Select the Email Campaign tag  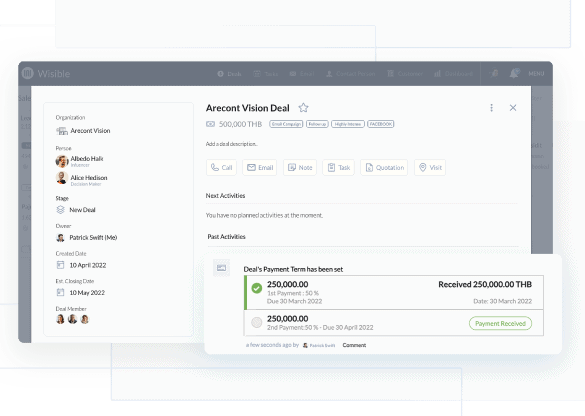tap(286, 124)
